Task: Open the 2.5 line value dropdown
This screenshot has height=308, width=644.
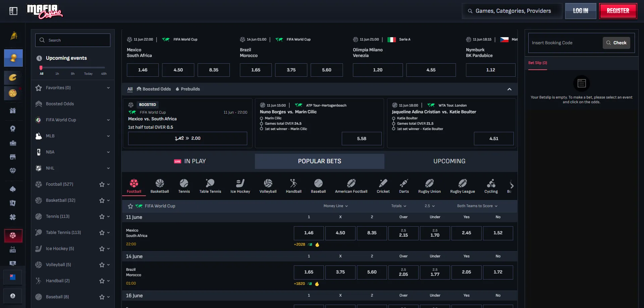Action: coord(430,206)
